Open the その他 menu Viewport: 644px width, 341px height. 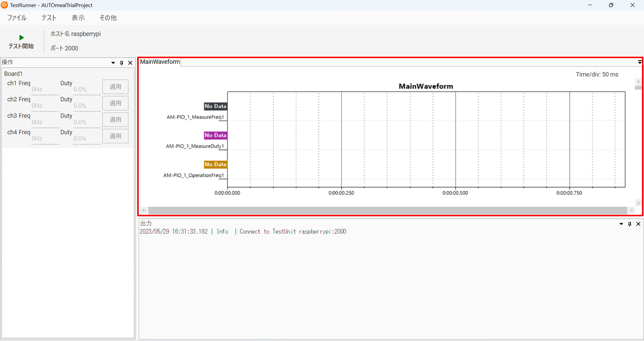coord(108,18)
